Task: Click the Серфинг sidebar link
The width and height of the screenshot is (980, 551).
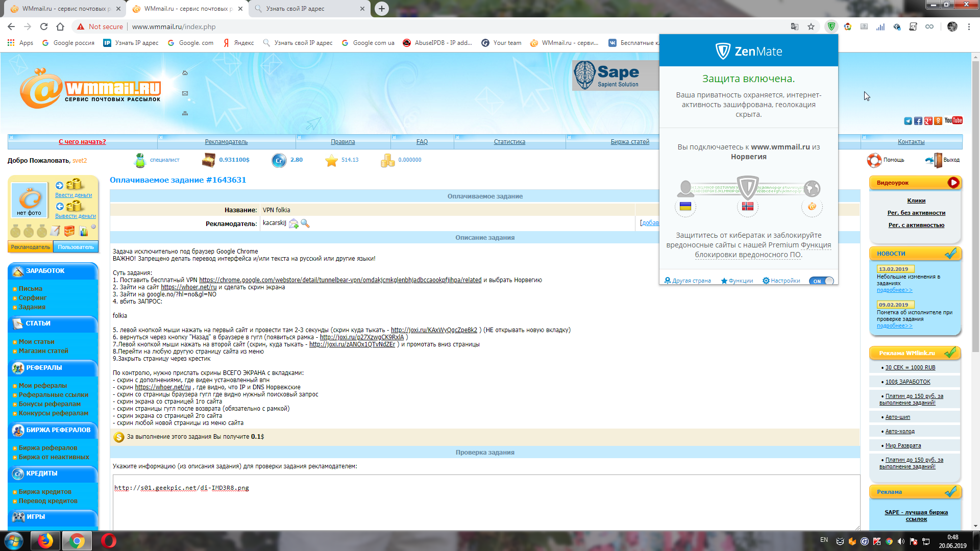Action: [x=33, y=298]
